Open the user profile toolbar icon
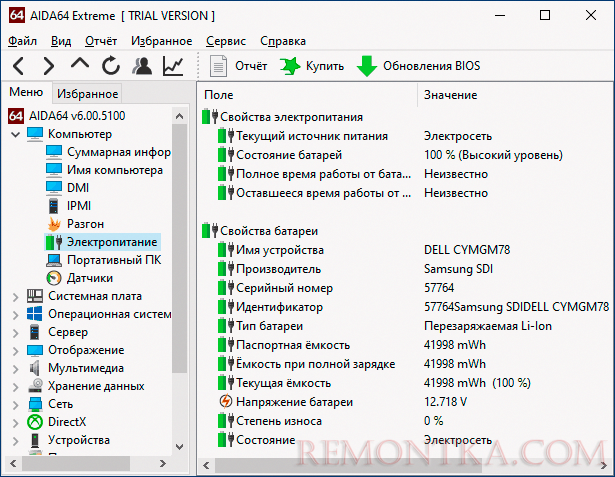The height and width of the screenshot is (477, 615). tap(142, 66)
